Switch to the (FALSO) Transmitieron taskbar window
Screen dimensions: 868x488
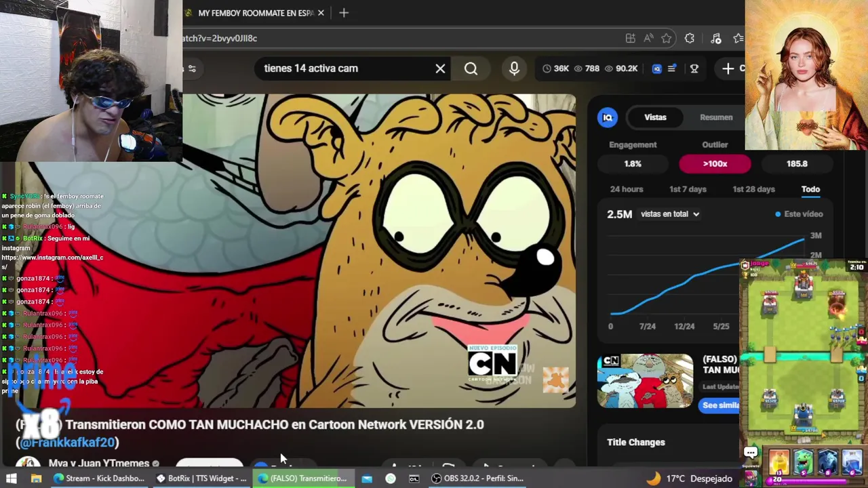pyautogui.click(x=302, y=479)
